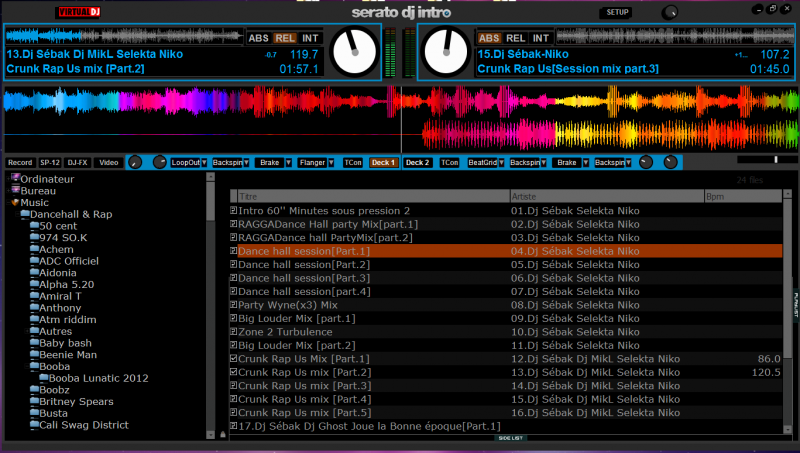Viewport: 800px width, 453px height.
Task: Toggle INT mode on right deck
Action: [x=540, y=38]
